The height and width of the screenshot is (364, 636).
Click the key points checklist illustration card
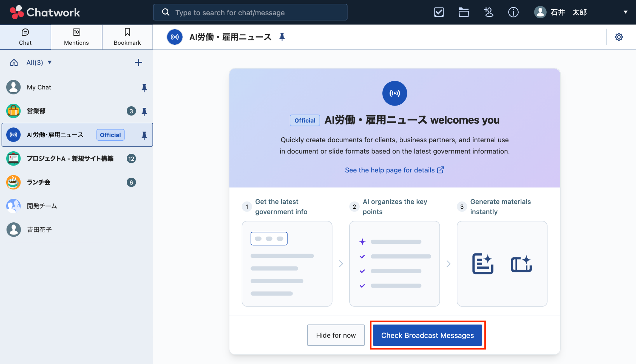(394, 264)
